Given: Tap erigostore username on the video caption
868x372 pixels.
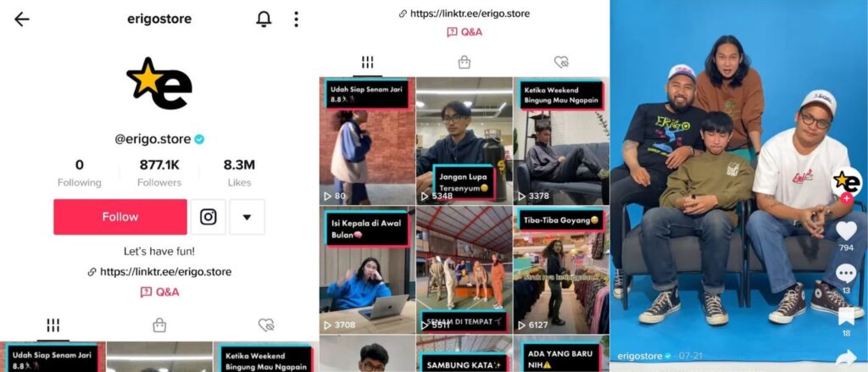Looking at the screenshot, I should [x=641, y=356].
